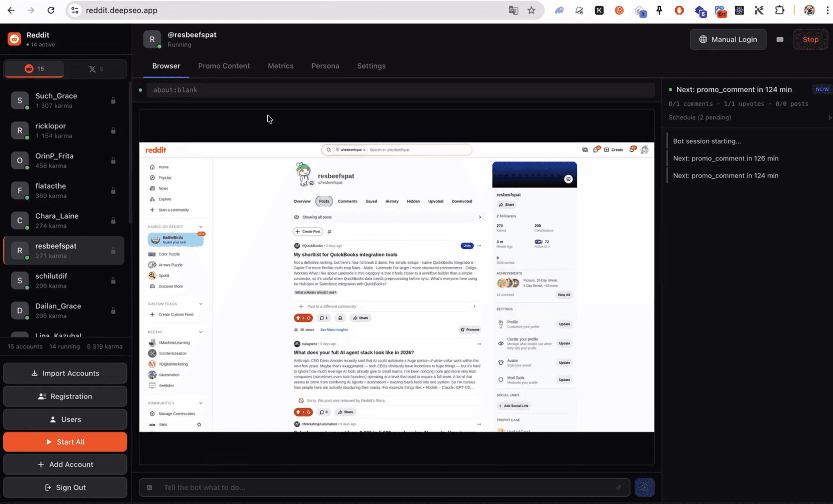This screenshot has width=833, height=504.
Task: Toggle the lock on the resbeefspat account
Action: (x=113, y=250)
